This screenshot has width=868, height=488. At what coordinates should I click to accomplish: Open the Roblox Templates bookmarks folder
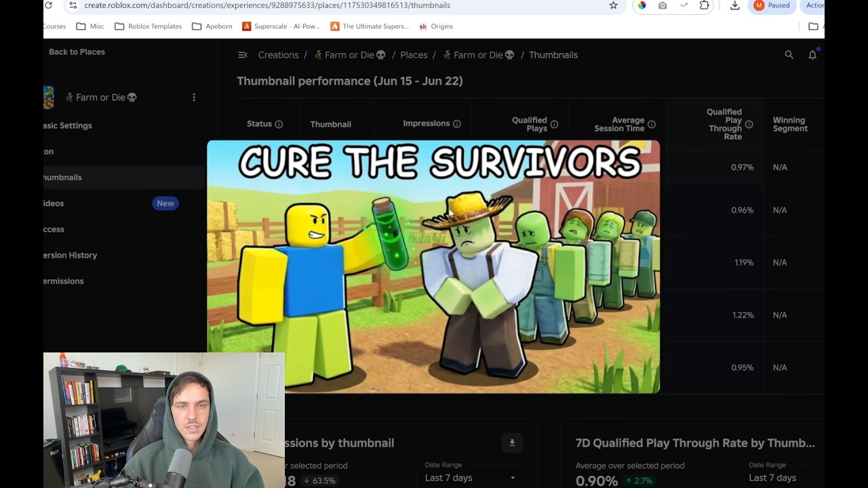148,26
